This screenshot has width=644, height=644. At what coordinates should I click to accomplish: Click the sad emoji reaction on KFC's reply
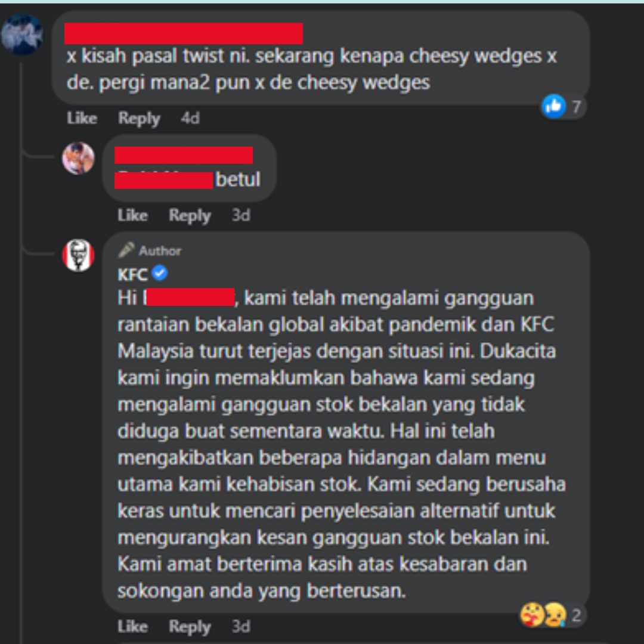(555, 615)
